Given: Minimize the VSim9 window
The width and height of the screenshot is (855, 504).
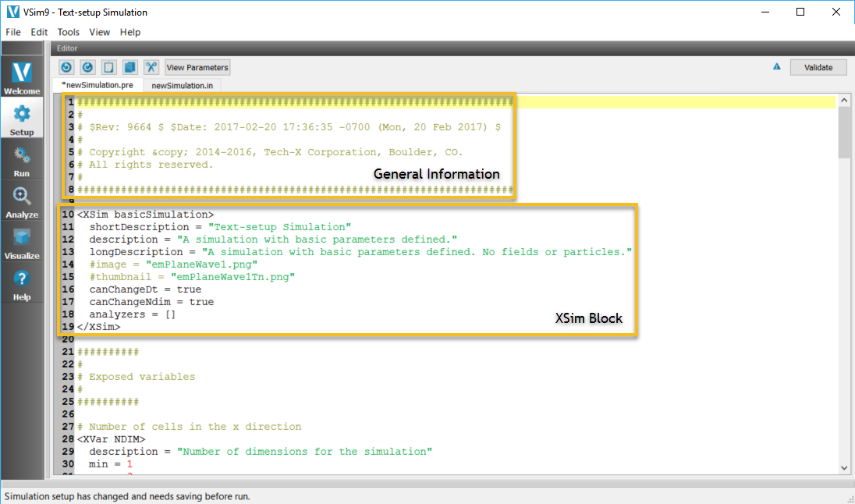Looking at the screenshot, I should click(x=765, y=12).
